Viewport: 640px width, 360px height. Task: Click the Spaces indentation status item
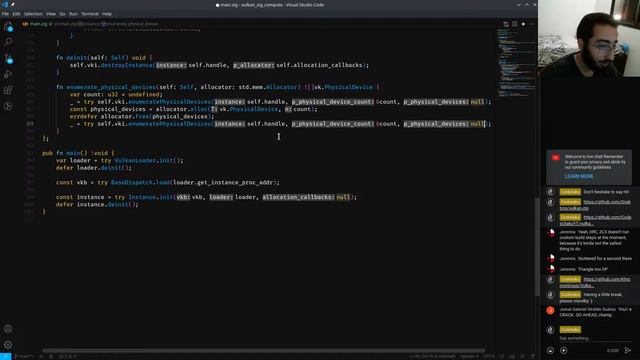[469, 356]
